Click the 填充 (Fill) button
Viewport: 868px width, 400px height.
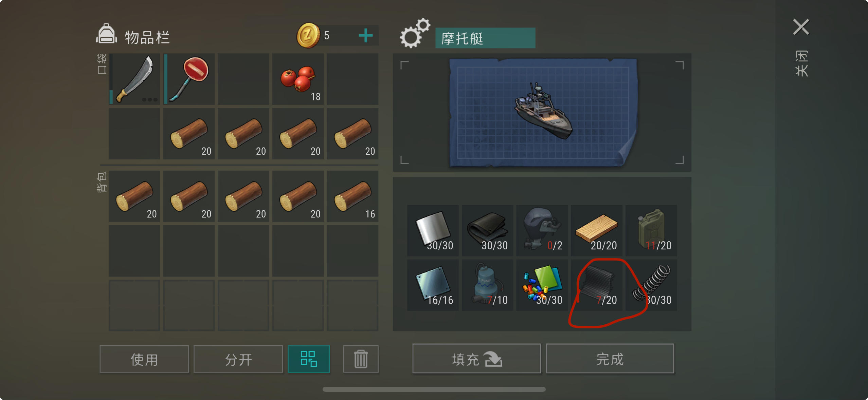pos(476,359)
